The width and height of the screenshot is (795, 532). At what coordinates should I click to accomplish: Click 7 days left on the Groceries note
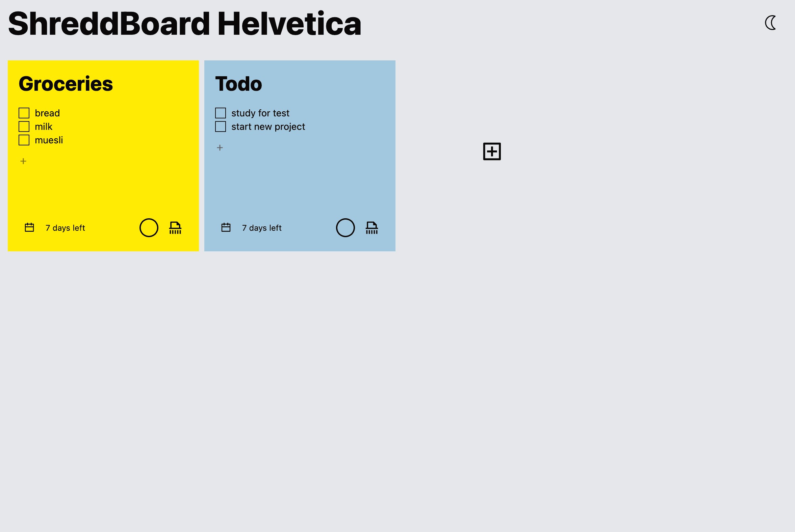[x=65, y=228]
